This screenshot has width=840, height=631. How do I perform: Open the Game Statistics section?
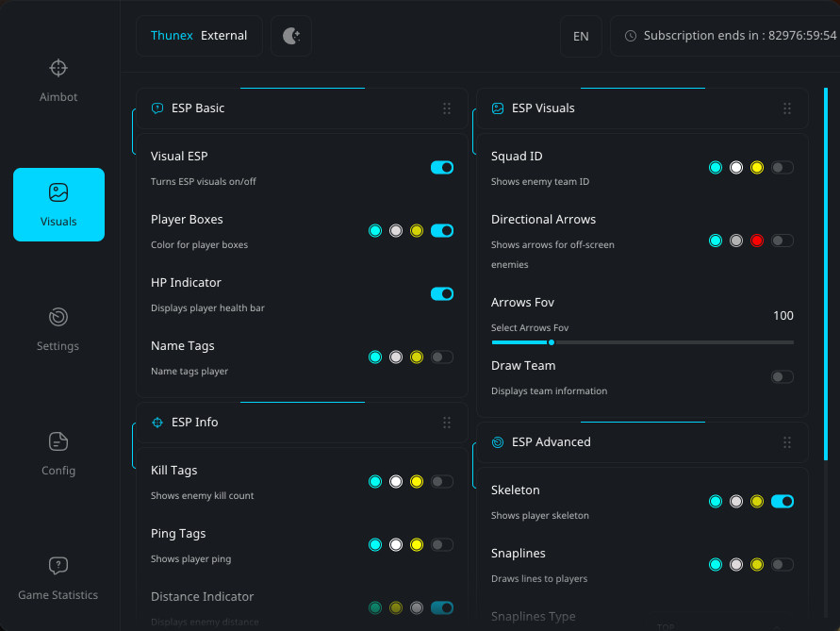[58, 577]
